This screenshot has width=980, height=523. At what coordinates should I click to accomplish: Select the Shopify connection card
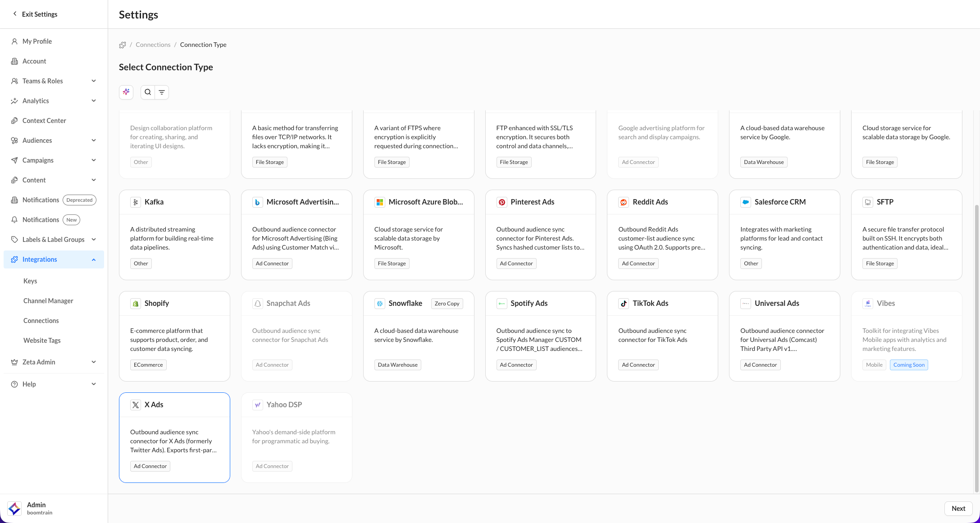174,336
